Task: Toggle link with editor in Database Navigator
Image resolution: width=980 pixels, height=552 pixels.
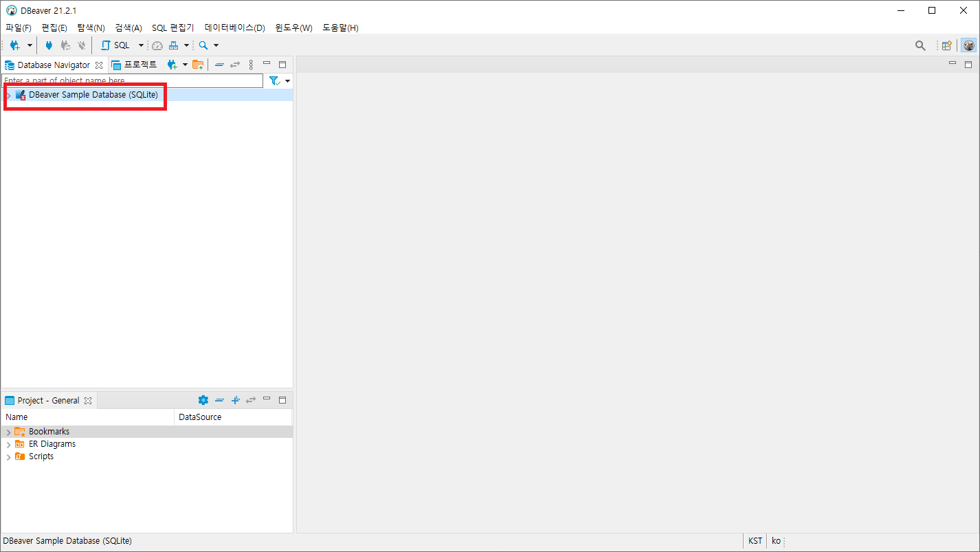Action: [x=235, y=65]
